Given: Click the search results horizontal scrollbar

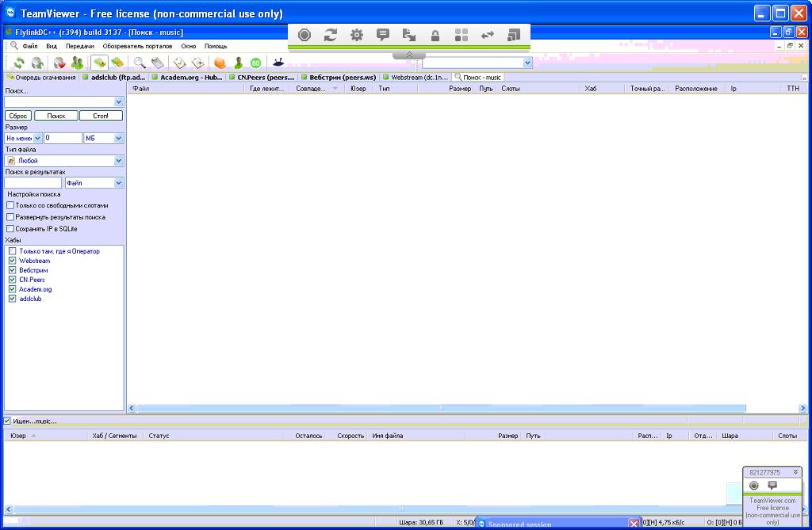Looking at the screenshot, I should pyautogui.click(x=441, y=408).
